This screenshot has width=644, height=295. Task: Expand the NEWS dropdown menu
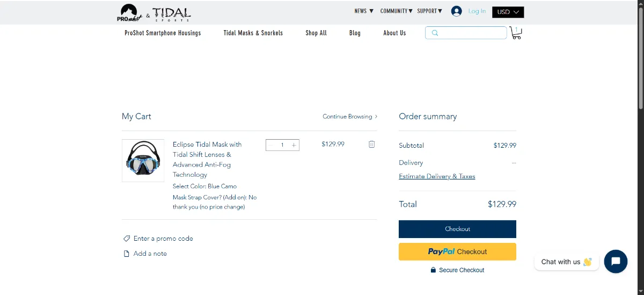[x=364, y=11]
